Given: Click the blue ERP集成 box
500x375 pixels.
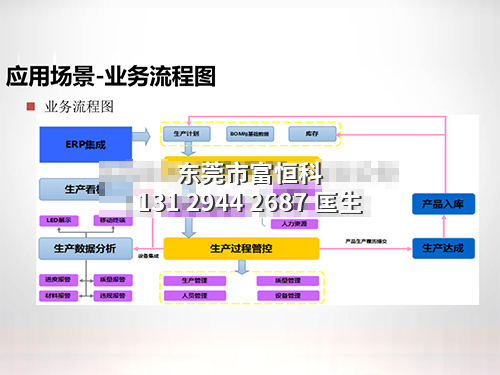Looking at the screenshot, I should pyautogui.click(x=86, y=145).
